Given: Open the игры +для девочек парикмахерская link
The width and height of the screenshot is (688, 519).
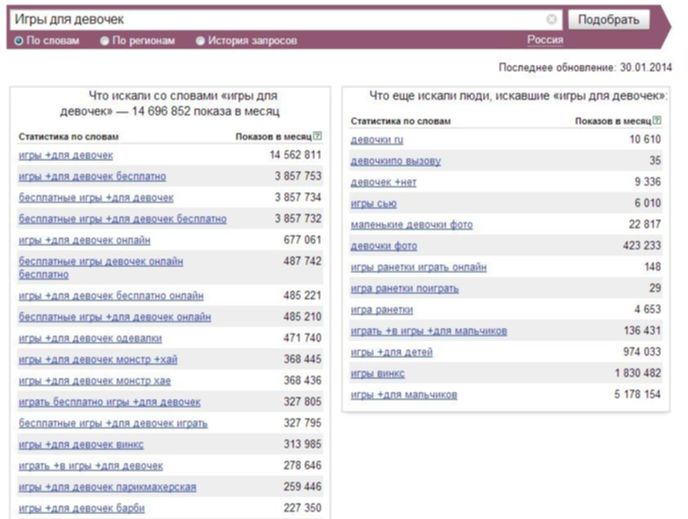Looking at the screenshot, I should tap(107, 487).
